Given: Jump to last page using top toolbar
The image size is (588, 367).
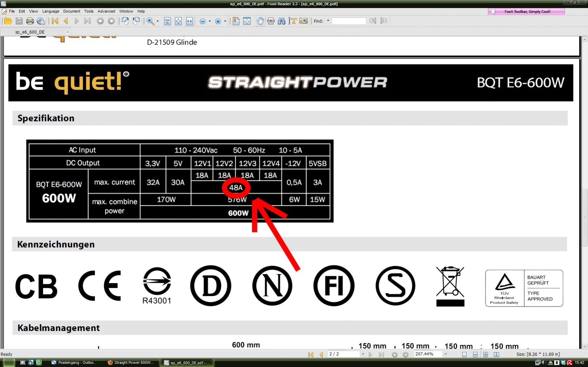Looking at the screenshot, I should pos(88,21).
